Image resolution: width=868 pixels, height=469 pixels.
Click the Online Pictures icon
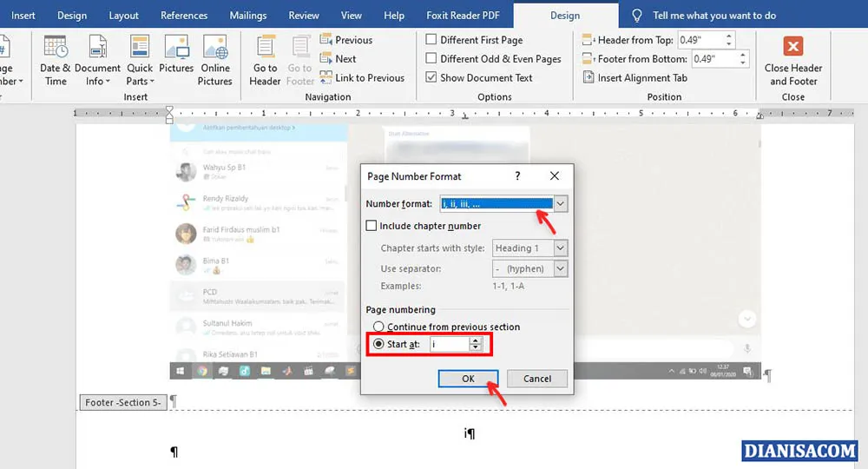[214, 49]
